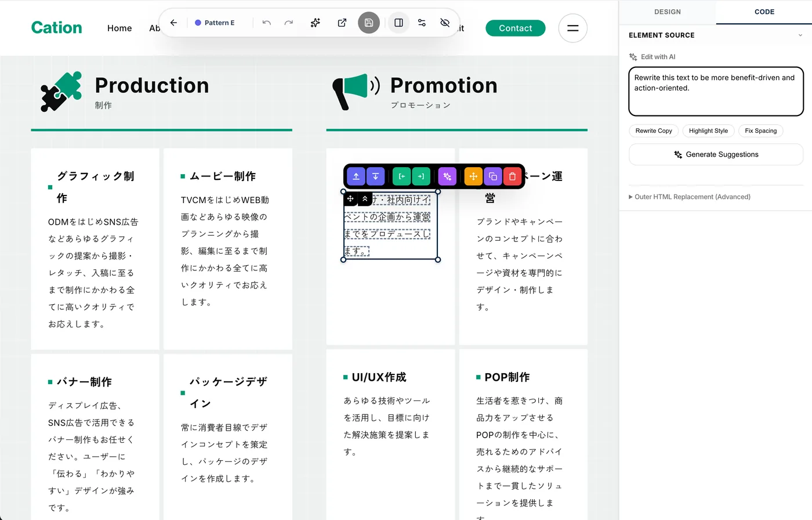Viewport: 812px width, 520px height.
Task: Click the Rewrite Copy chip
Action: pyautogui.click(x=654, y=131)
